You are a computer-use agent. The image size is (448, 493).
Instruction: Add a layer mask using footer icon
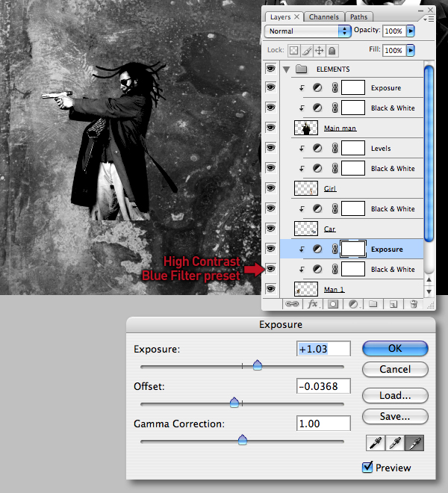(333, 304)
